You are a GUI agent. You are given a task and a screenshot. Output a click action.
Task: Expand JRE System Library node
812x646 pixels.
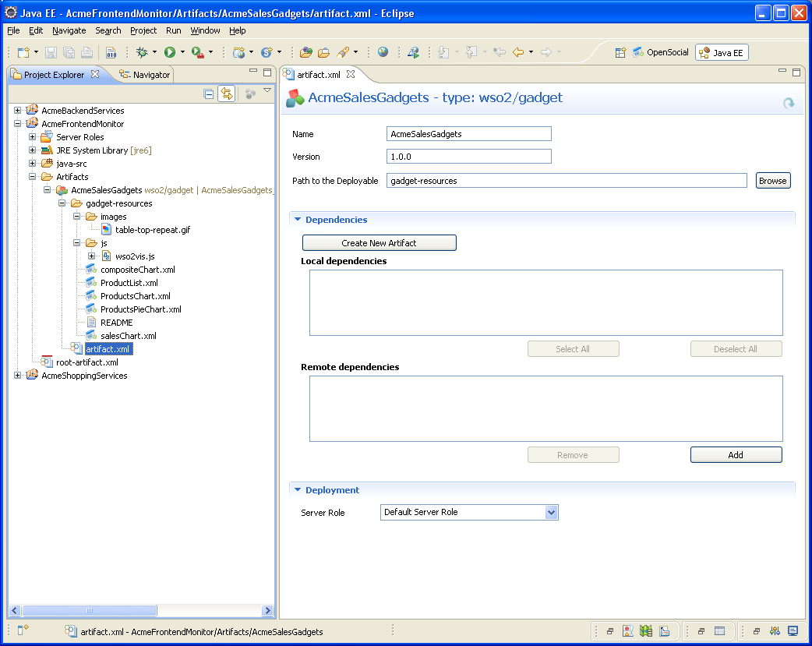click(x=32, y=150)
